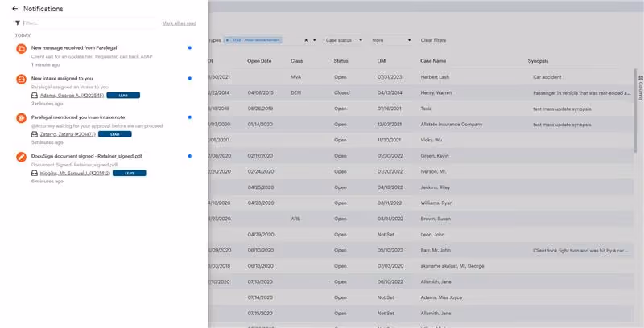Screen dimensions: 644x328
Task: Select the Iverson, Mr. case name
Action: tap(433, 171)
